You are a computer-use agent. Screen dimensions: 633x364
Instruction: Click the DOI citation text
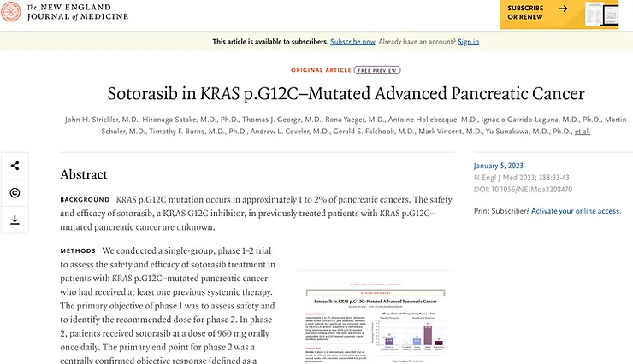523,190
